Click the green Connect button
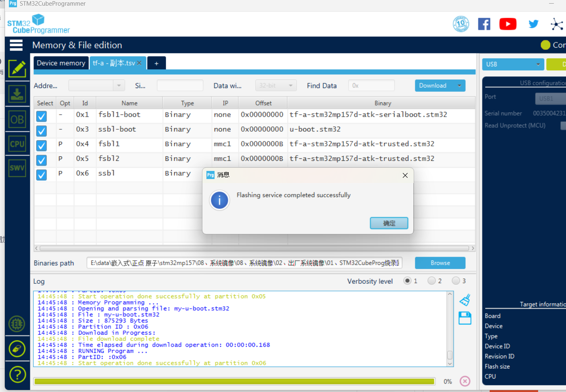The height and width of the screenshot is (392, 566). pyautogui.click(x=556, y=64)
